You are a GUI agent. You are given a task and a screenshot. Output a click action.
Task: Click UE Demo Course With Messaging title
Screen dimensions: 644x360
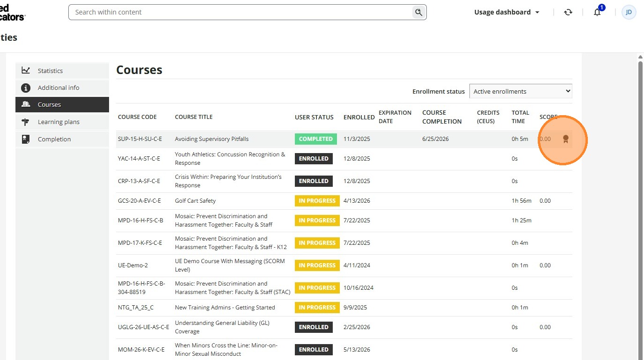(x=230, y=265)
